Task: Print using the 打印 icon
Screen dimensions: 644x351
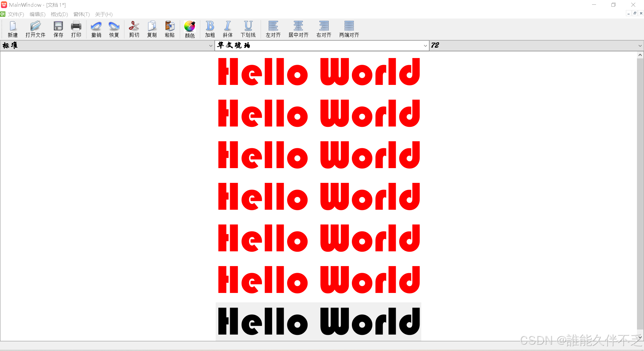Action: click(x=76, y=29)
